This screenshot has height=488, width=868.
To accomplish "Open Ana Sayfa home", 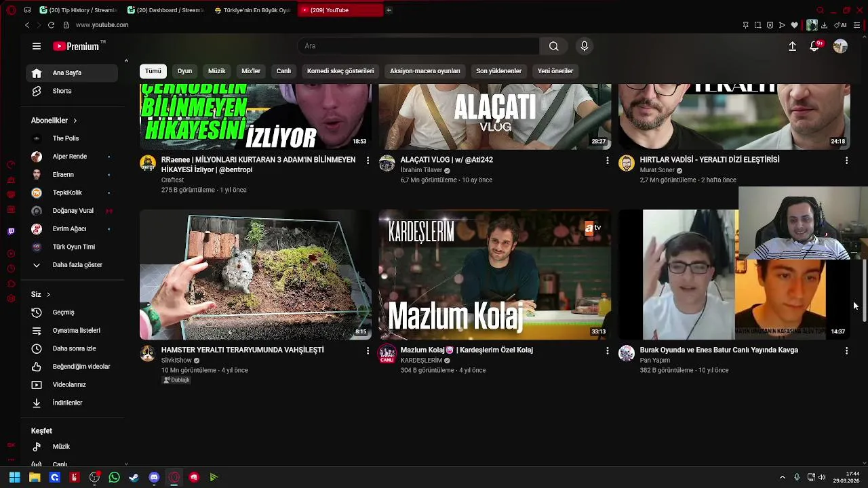I will 73,73.
